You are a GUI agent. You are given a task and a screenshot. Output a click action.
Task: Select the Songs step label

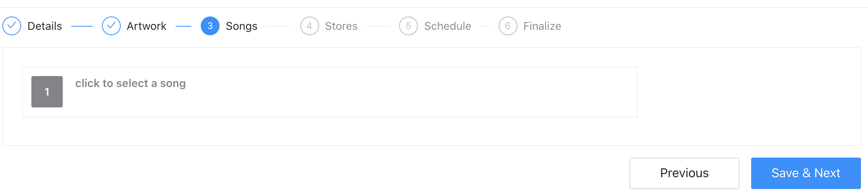(242, 26)
